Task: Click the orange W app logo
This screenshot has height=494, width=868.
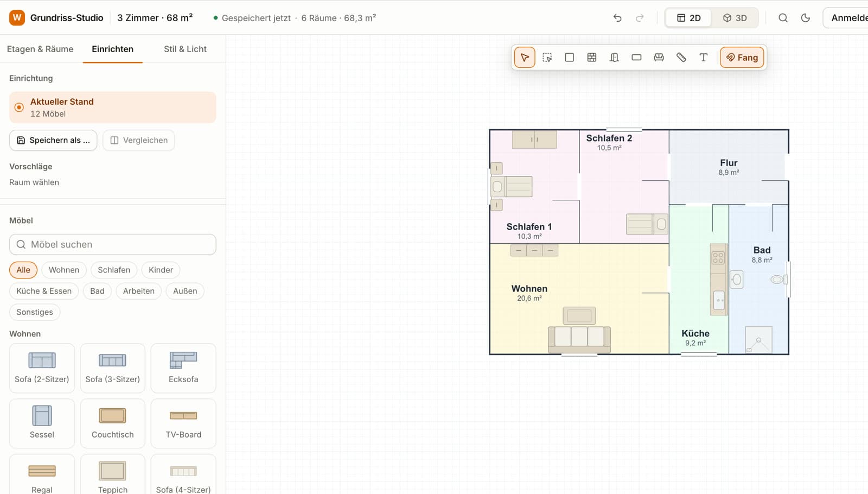Action: point(17,18)
